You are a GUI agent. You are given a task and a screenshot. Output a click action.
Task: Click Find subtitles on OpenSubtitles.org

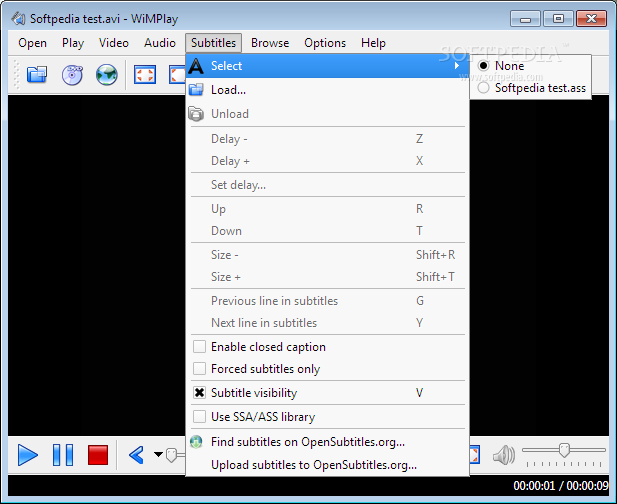327,442
